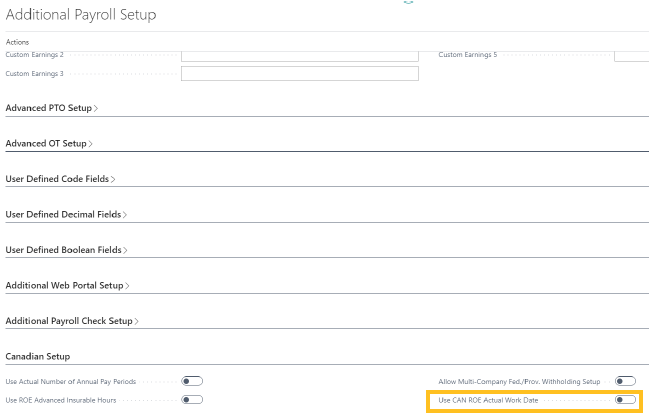The height and width of the screenshot is (416, 654).
Task: Collapse the Canadian Setup section heading
Action: pos(38,356)
